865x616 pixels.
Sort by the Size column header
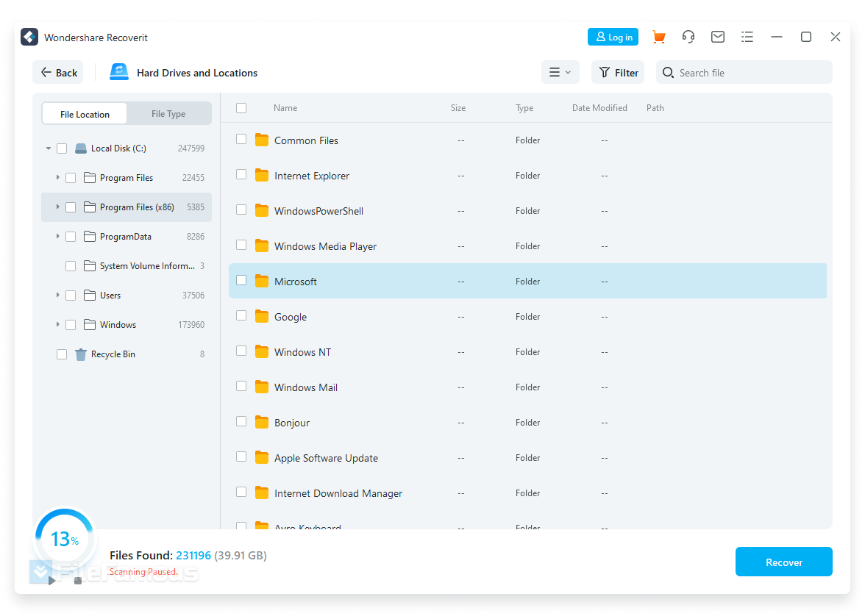pyautogui.click(x=458, y=108)
